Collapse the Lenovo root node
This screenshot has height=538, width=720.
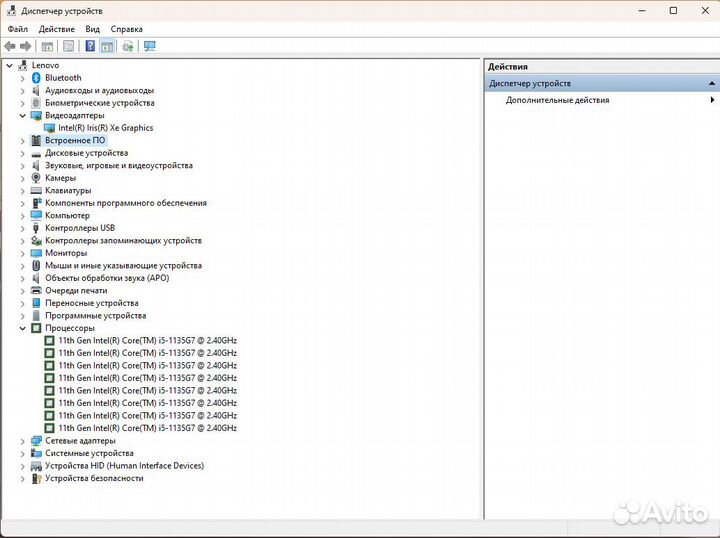pos(9,66)
